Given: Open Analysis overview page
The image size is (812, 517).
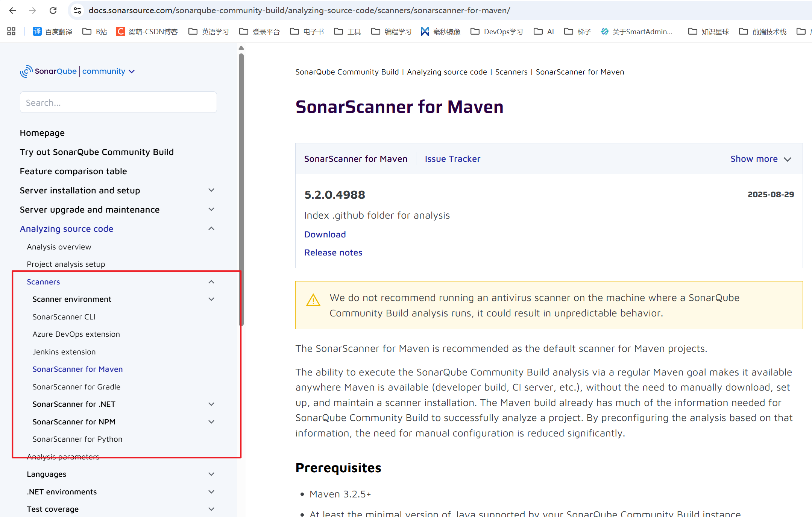Looking at the screenshot, I should pyautogui.click(x=59, y=247).
